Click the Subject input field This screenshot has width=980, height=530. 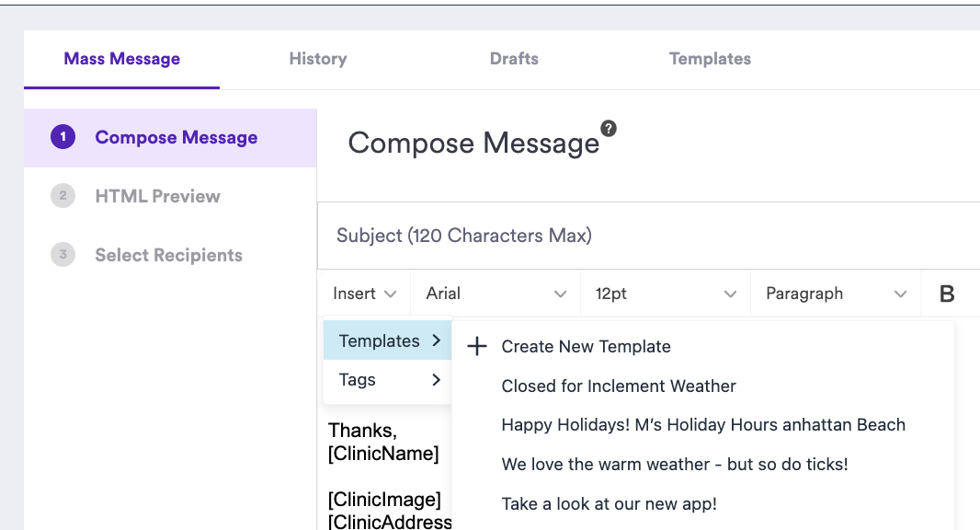coord(649,236)
